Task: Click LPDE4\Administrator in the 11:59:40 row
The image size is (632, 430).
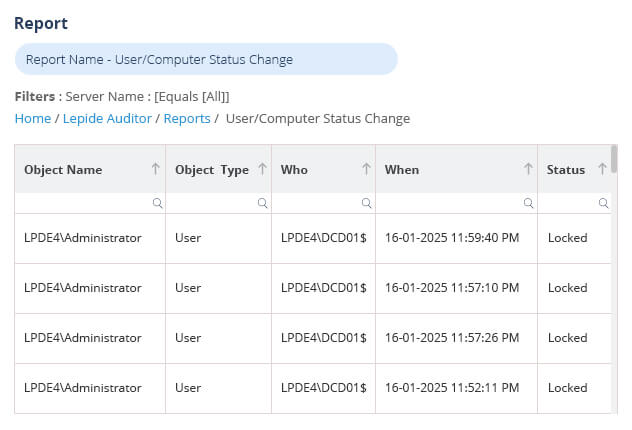Action: pyautogui.click(x=83, y=238)
